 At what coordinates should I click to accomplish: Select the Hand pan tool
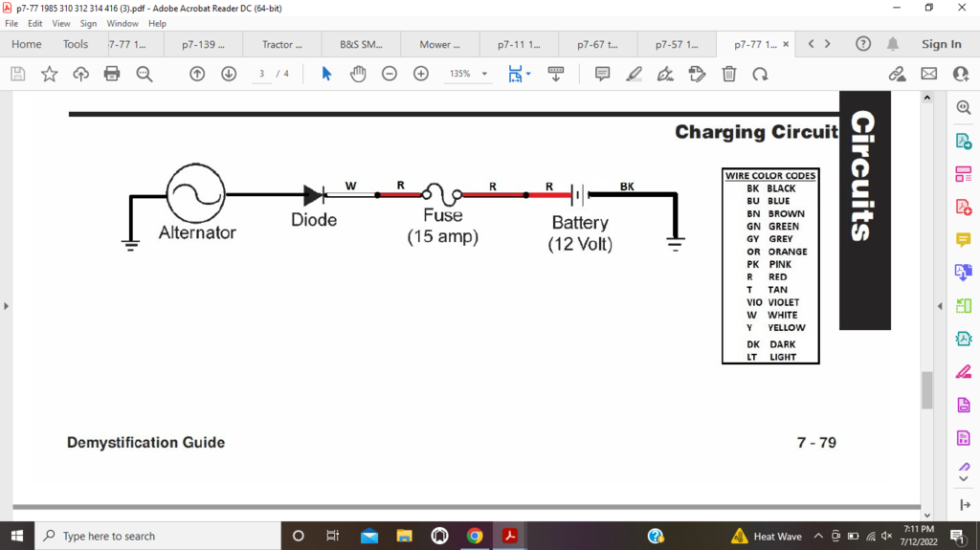(358, 74)
